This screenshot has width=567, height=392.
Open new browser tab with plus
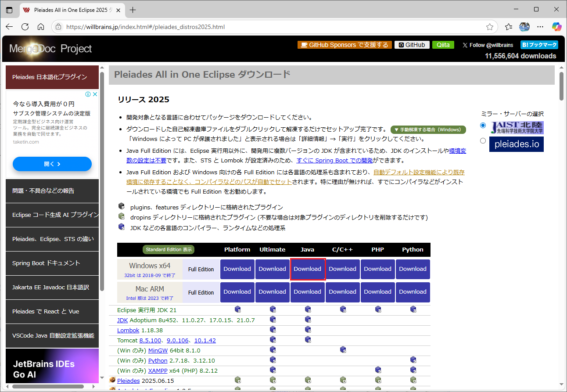point(133,10)
